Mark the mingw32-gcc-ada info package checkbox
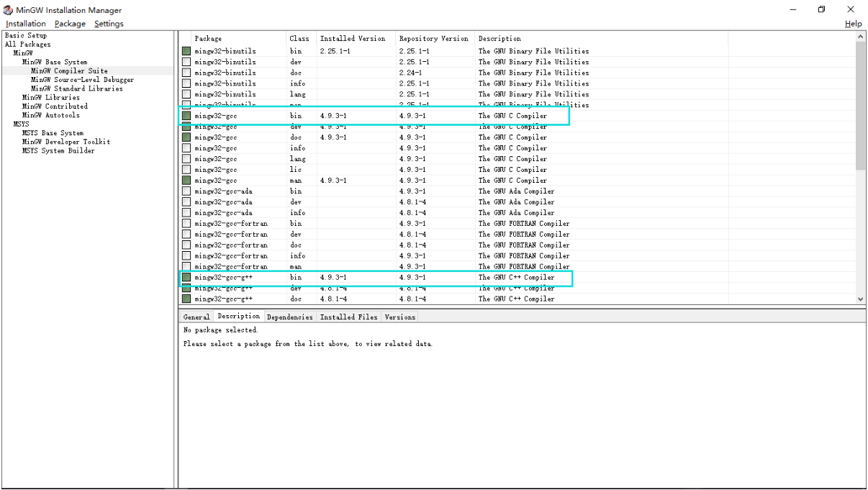 click(x=186, y=213)
